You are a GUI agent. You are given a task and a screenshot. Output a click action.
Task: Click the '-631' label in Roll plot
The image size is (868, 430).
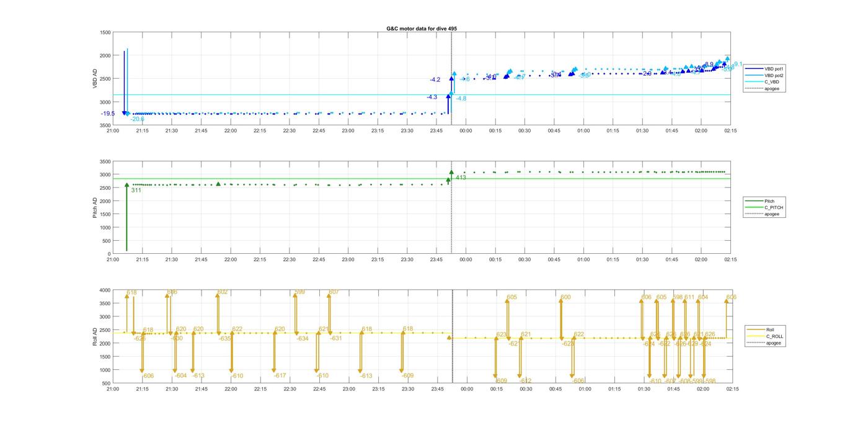pos(335,339)
